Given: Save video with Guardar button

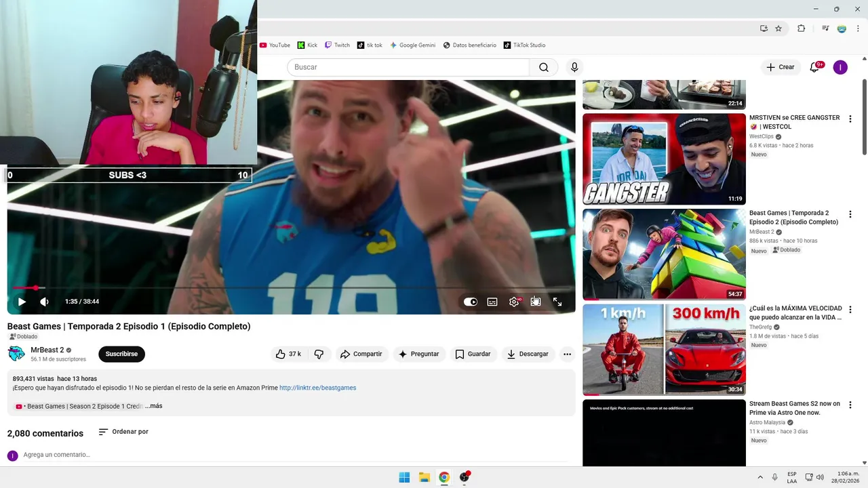Looking at the screenshot, I should (473, 354).
